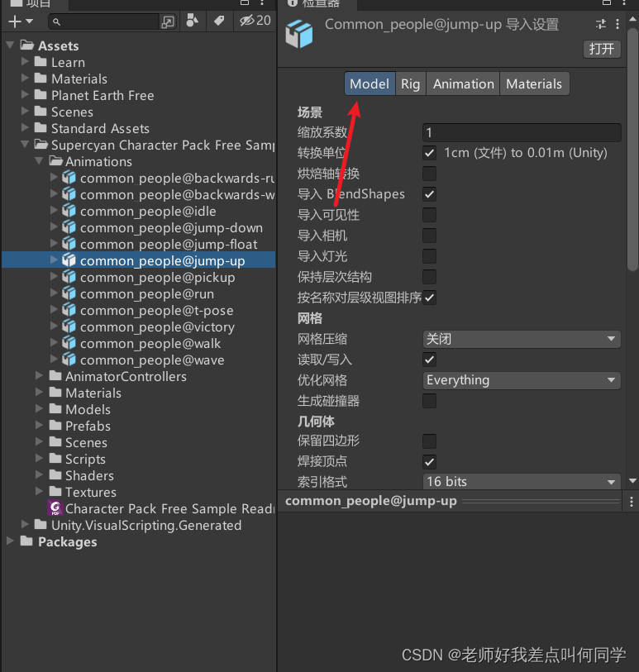This screenshot has width=639, height=672.
Task: Expand common_people@jump-down asset arrow
Action: 54,227
